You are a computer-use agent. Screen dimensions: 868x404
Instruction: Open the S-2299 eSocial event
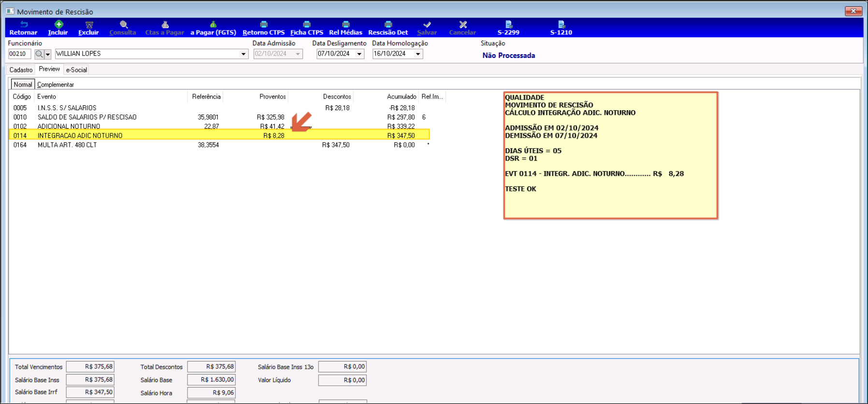click(508, 24)
